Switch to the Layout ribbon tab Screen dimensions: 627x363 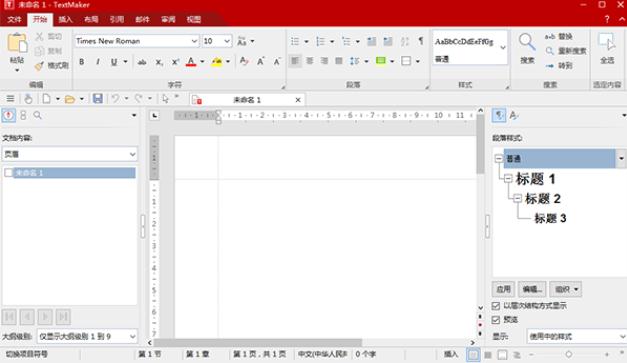coord(91,19)
